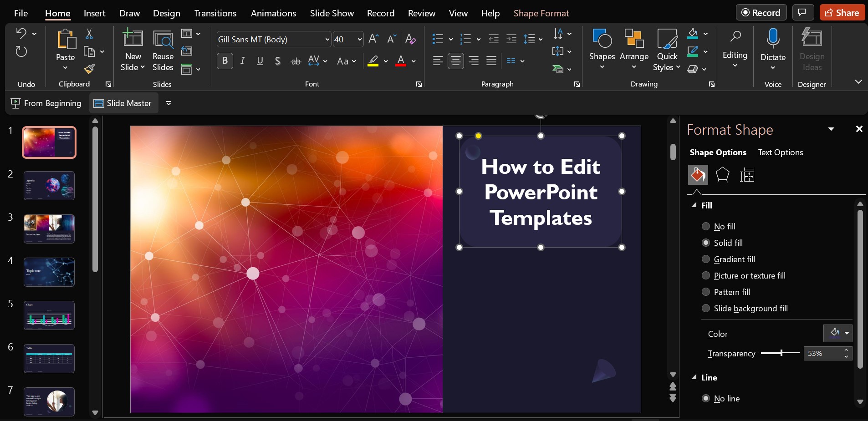Decrease list indent level
Image resolution: width=868 pixels, height=421 pixels.
tap(494, 39)
